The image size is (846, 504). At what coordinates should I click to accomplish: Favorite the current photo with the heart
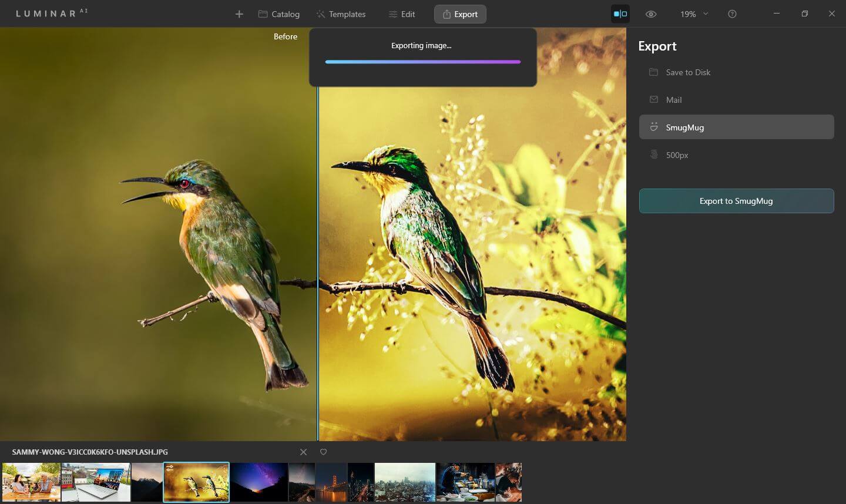coord(323,452)
